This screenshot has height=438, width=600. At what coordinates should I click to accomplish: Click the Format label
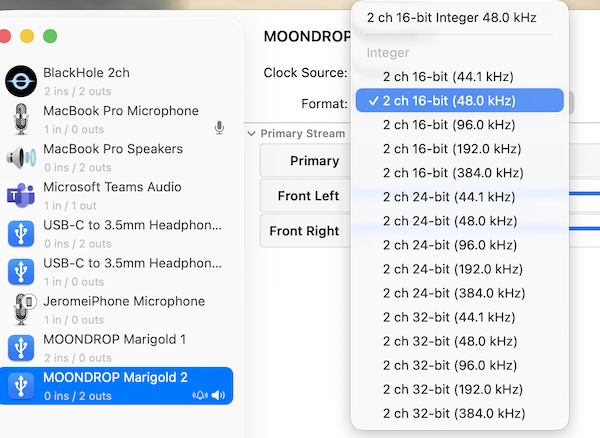[324, 104]
